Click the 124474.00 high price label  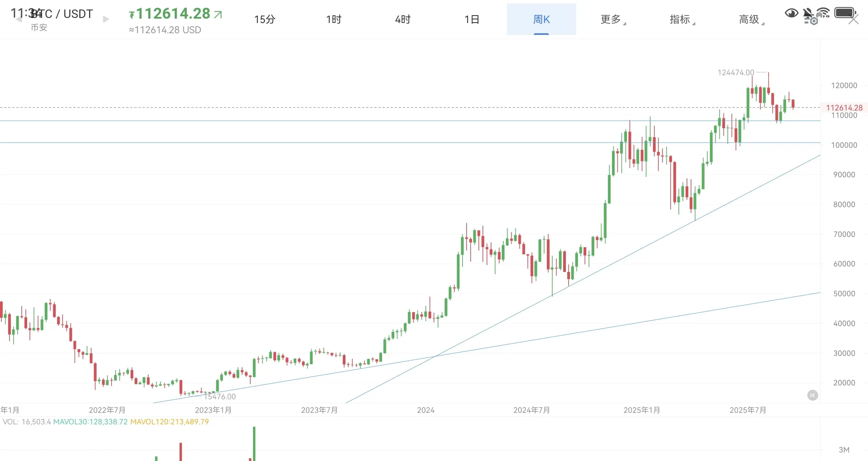point(736,73)
